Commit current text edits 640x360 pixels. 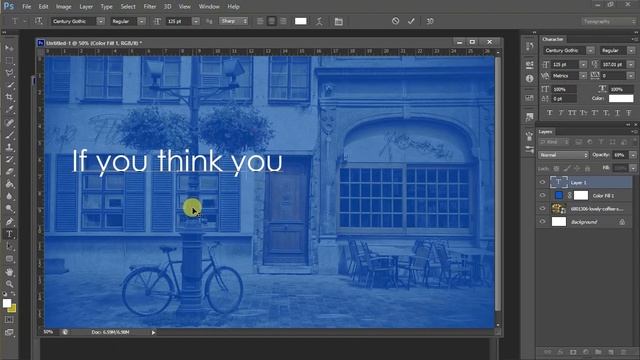tap(411, 21)
